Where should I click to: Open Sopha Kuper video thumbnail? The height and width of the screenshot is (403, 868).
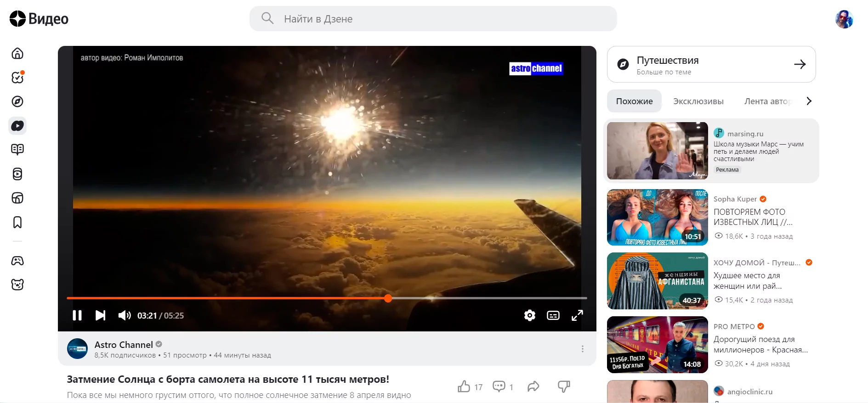(x=658, y=217)
